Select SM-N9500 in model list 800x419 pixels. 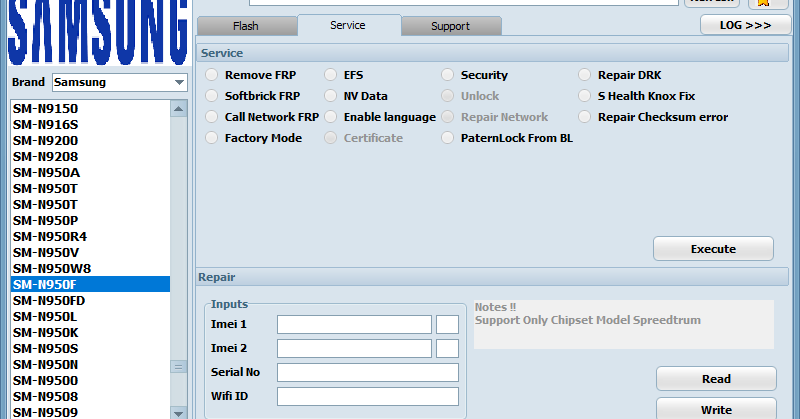click(x=90, y=381)
